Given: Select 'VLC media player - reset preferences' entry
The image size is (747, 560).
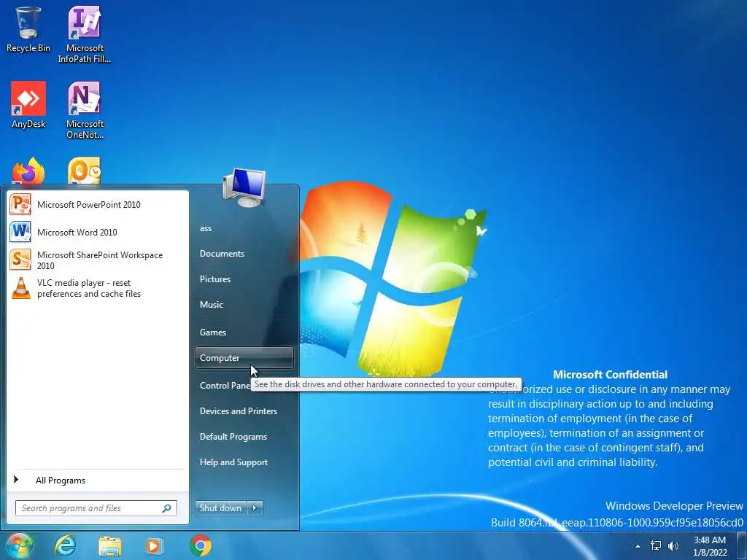Looking at the screenshot, I should point(88,288).
